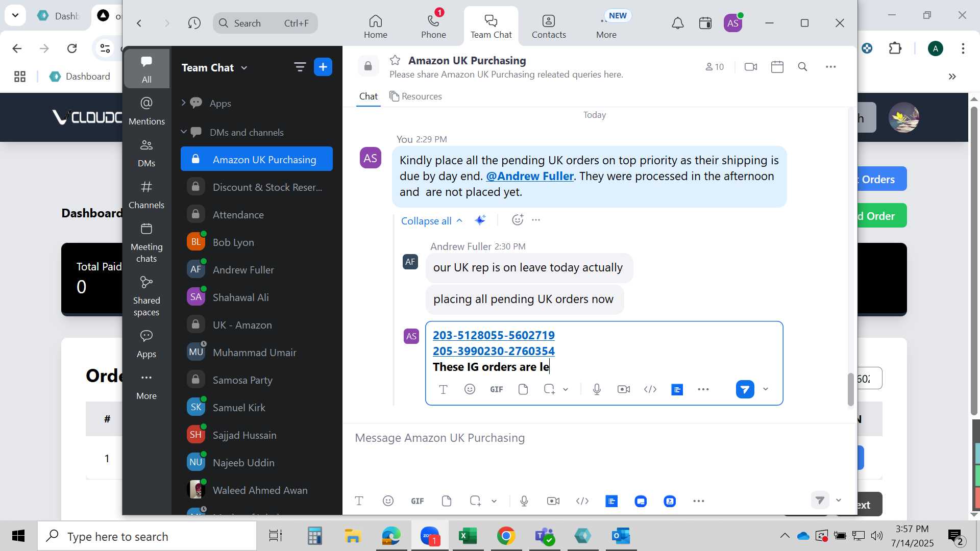
Task: Open the Home tab in Zoom
Action: (x=375, y=27)
